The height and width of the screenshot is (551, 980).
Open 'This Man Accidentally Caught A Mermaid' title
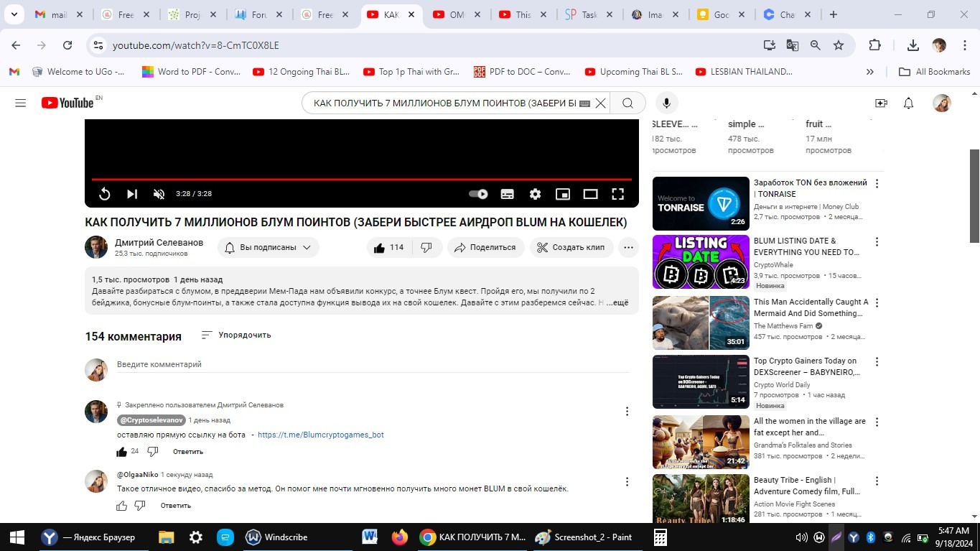click(811, 307)
